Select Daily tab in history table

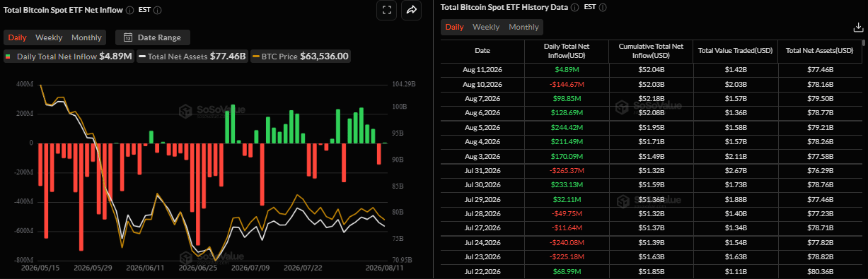[454, 27]
